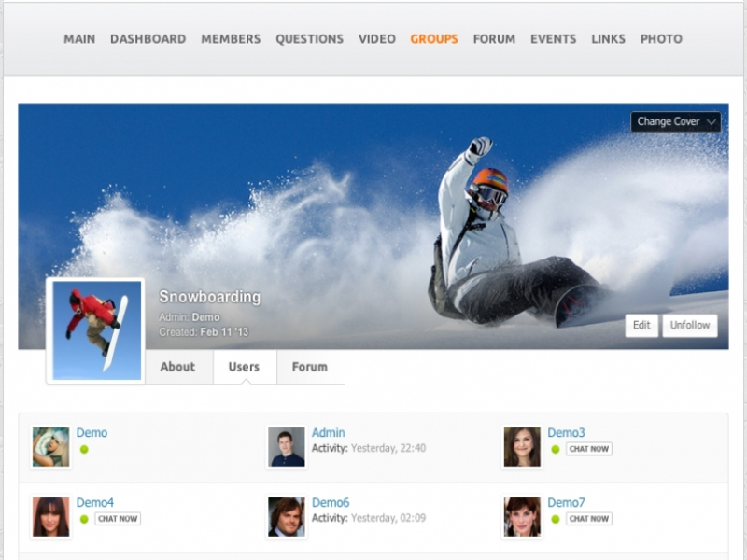Unfollow the Snowboarding group

(689, 325)
